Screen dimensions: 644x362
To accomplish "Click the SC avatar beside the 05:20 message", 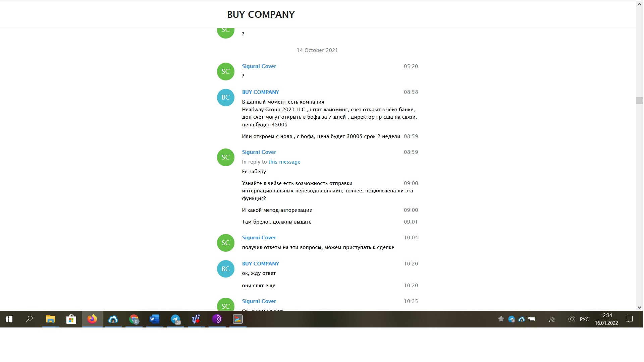I will (x=226, y=72).
